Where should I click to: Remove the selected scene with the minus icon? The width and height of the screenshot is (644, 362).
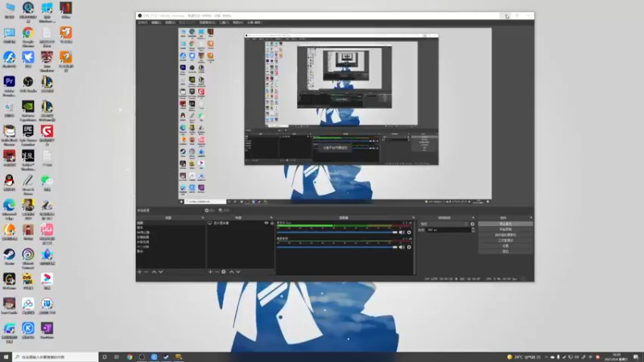[x=147, y=272]
